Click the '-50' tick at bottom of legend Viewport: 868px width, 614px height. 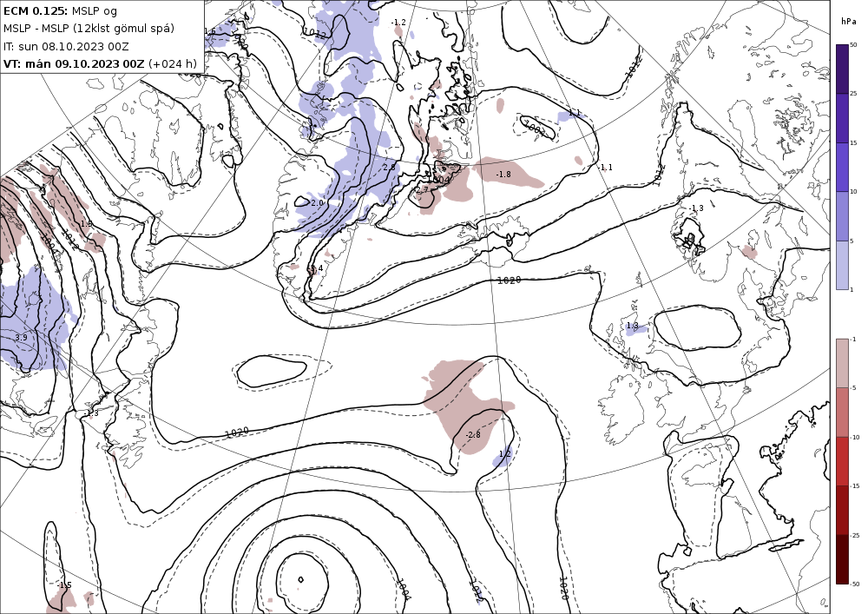(855, 584)
